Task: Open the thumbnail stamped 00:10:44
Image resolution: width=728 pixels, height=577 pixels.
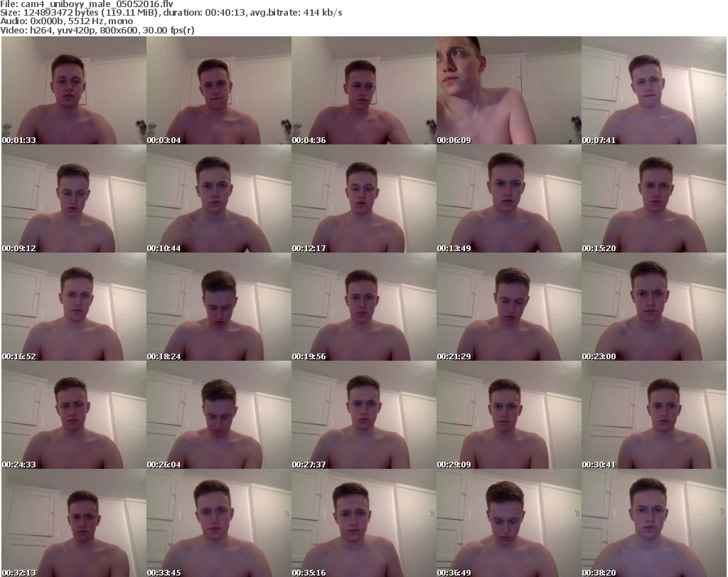Action: click(219, 198)
